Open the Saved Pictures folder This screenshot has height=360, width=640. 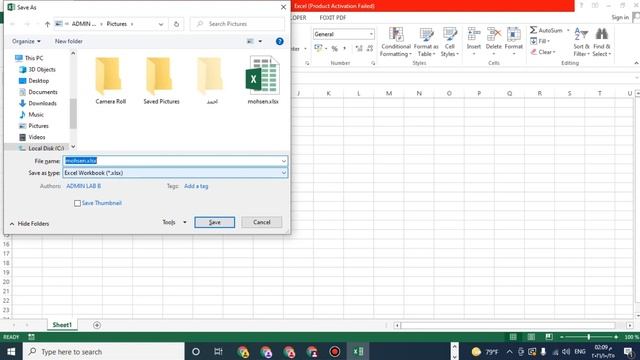[161, 81]
